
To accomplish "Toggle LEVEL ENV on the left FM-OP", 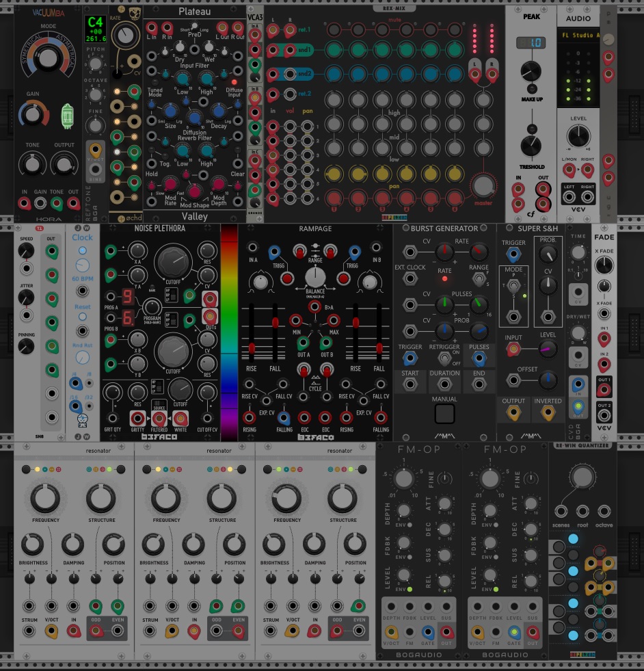I will coord(410,590).
